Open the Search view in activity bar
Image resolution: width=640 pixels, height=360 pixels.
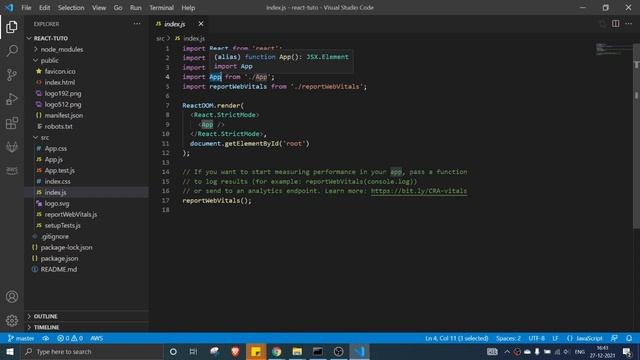coord(12,51)
